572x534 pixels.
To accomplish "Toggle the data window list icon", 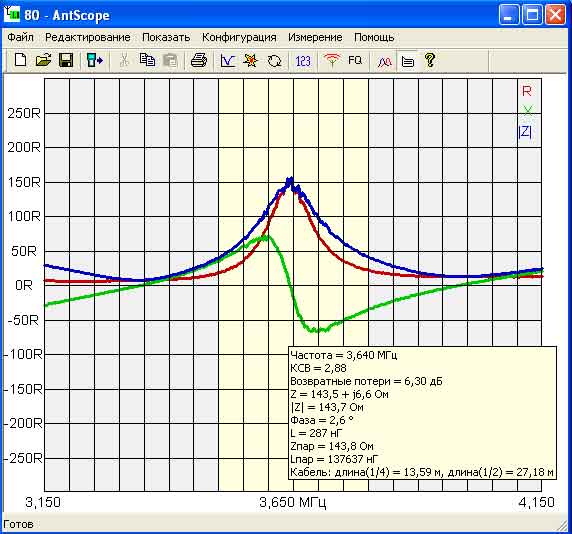I will pyautogui.click(x=407, y=61).
